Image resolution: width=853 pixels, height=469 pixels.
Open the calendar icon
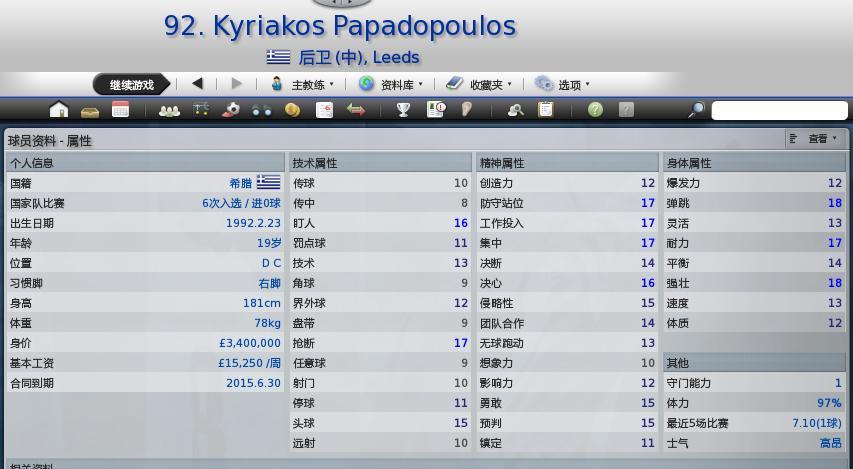120,110
